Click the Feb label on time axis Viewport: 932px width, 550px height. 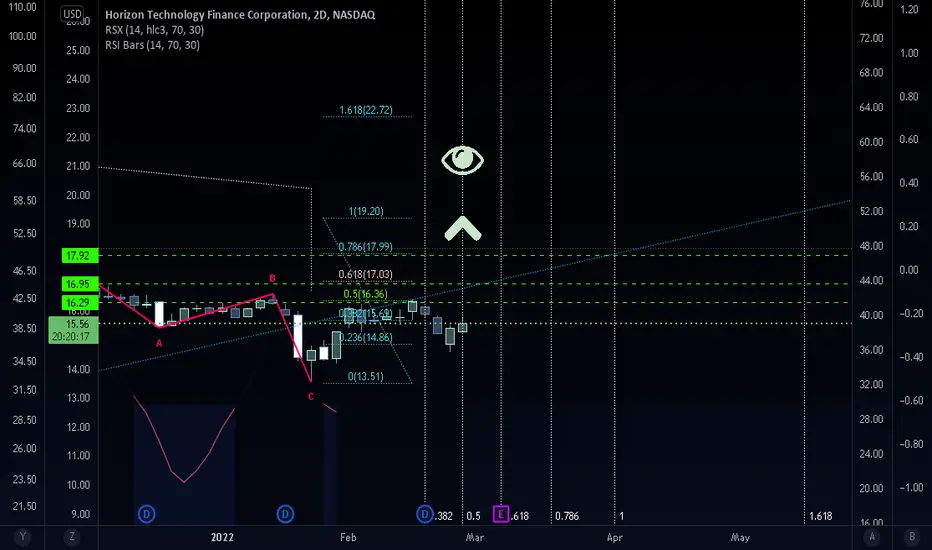pos(348,538)
